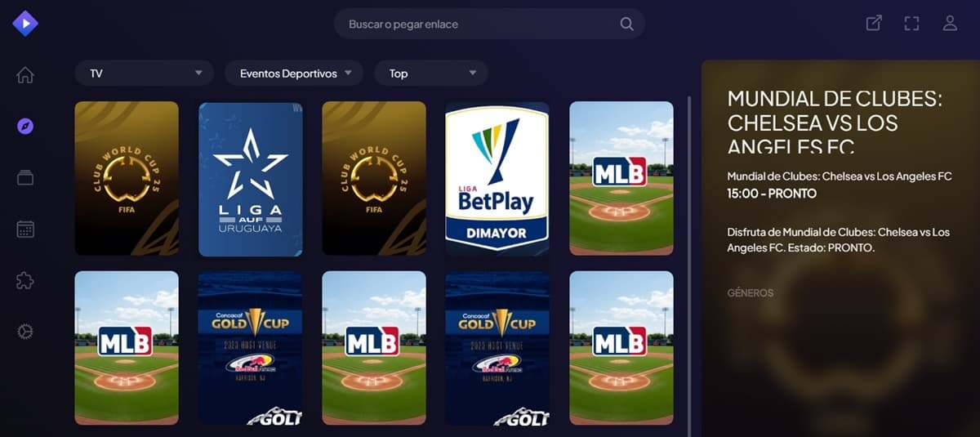
Task: Toggle fullscreen mode icon
Action: click(x=912, y=24)
